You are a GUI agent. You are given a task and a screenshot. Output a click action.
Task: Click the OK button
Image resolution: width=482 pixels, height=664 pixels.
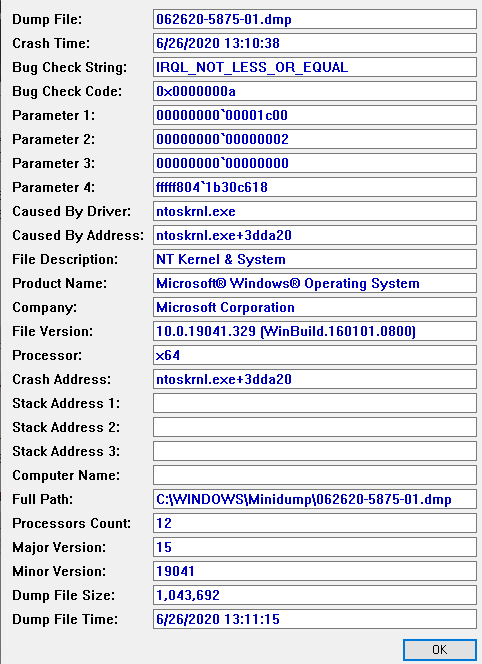coord(440,649)
